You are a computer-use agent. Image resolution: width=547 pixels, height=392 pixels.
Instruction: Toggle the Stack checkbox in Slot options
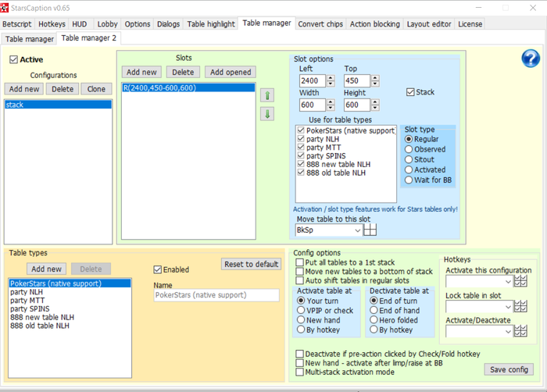411,92
